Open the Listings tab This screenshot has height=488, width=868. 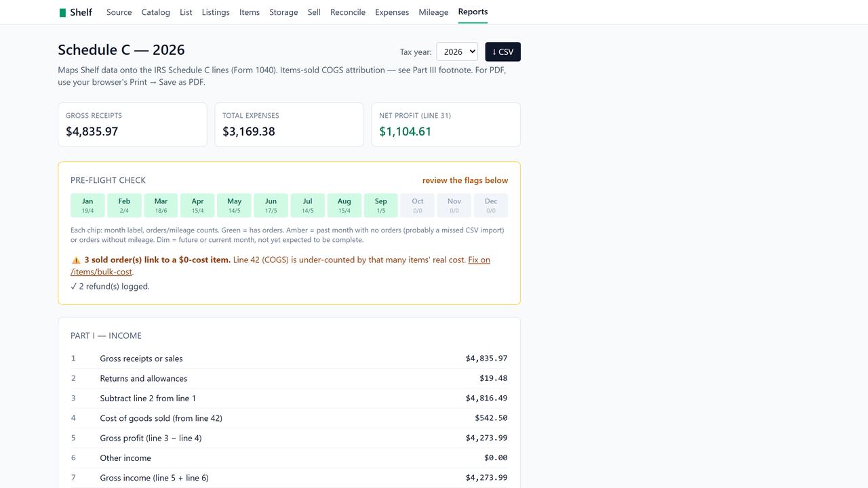point(216,12)
